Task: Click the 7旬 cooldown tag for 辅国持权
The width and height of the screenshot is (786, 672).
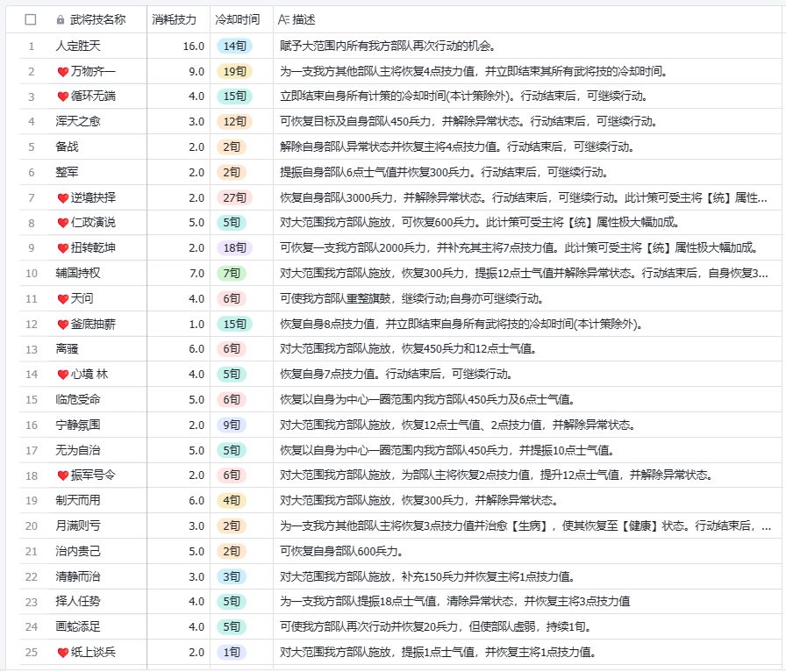Action: click(x=232, y=274)
